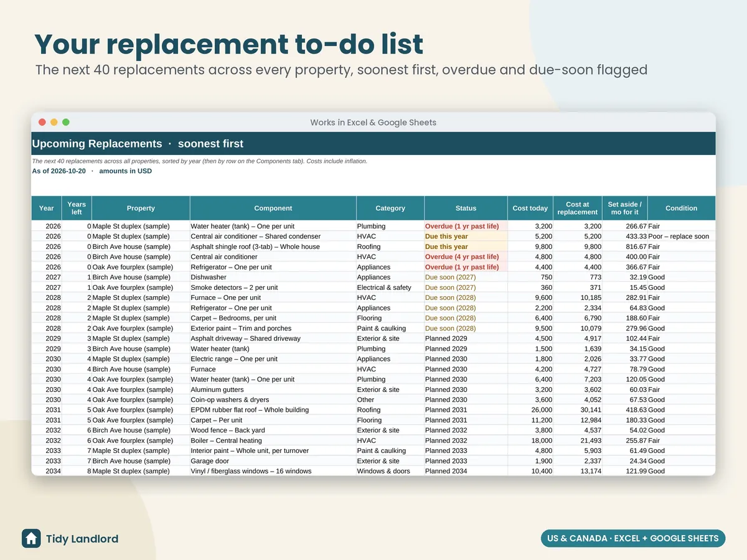747x560 pixels.
Task: Select 'Vinyl / fiberglass windows – 16 windows' cell
Action: coord(273,471)
